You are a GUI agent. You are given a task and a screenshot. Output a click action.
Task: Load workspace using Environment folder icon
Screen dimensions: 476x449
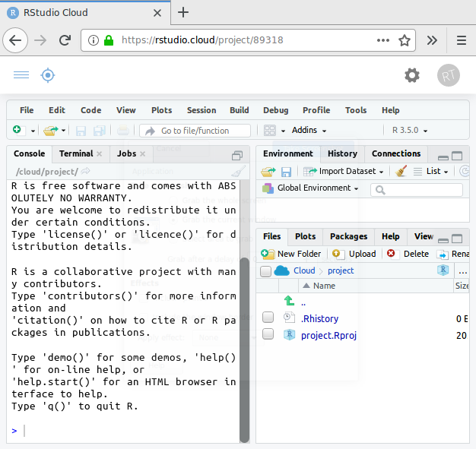pyautogui.click(x=268, y=172)
